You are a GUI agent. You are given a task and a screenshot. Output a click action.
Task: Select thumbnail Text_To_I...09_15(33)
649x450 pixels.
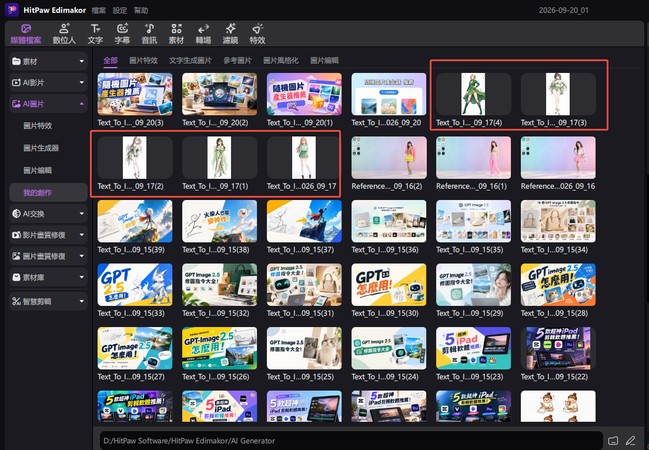coord(135,285)
